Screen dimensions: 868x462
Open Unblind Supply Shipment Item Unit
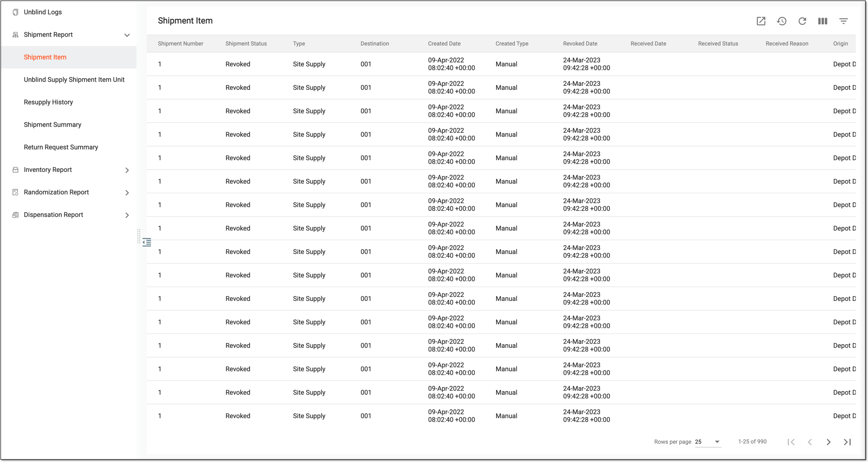click(74, 80)
